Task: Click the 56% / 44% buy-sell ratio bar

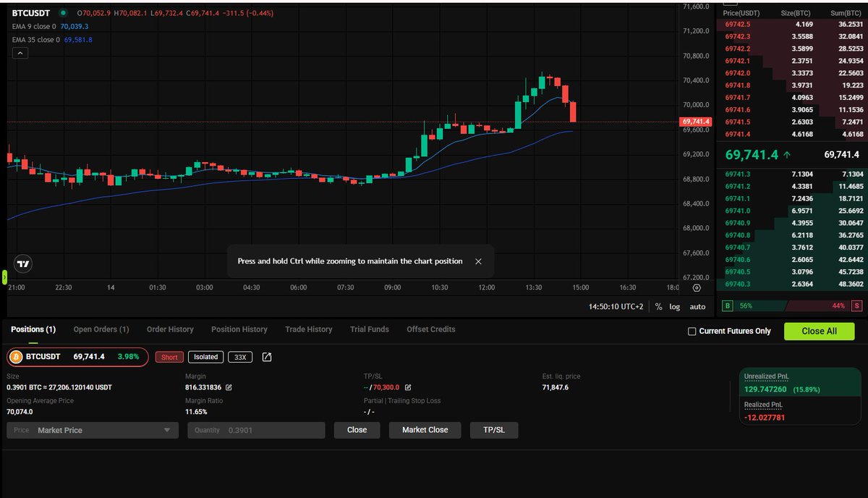Action: tap(792, 306)
